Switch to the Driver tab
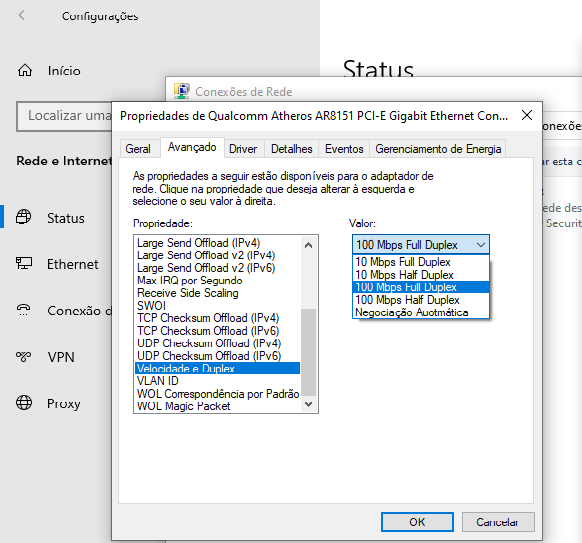The image size is (582, 543). point(243,149)
